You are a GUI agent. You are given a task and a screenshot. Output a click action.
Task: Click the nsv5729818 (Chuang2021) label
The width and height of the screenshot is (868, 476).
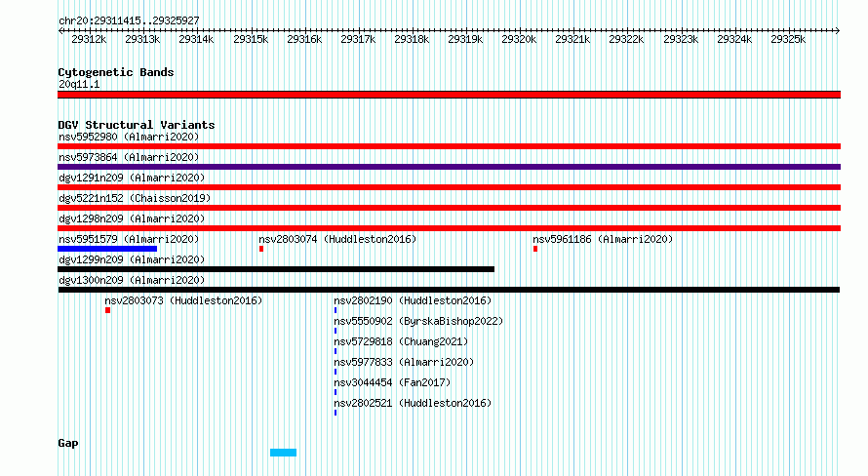401,341
